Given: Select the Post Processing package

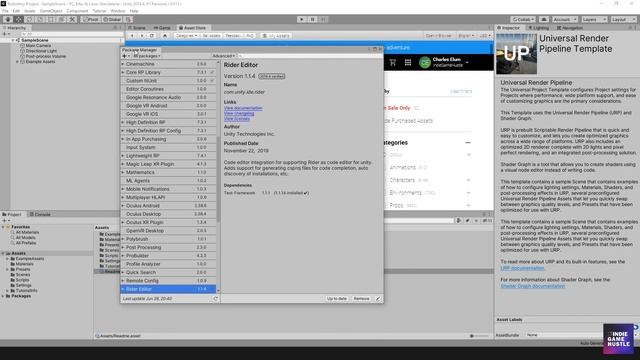Looking at the screenshot, I should 168,247.
